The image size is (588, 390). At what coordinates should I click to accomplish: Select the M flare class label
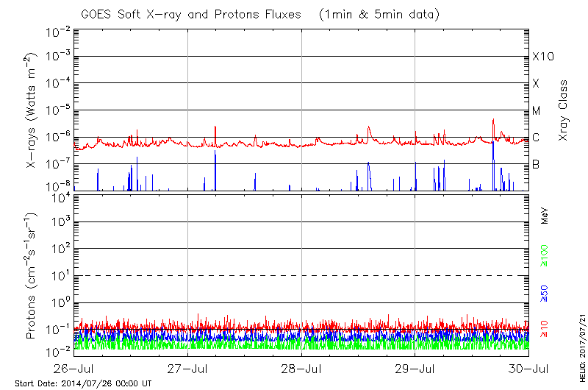point(537,110)
